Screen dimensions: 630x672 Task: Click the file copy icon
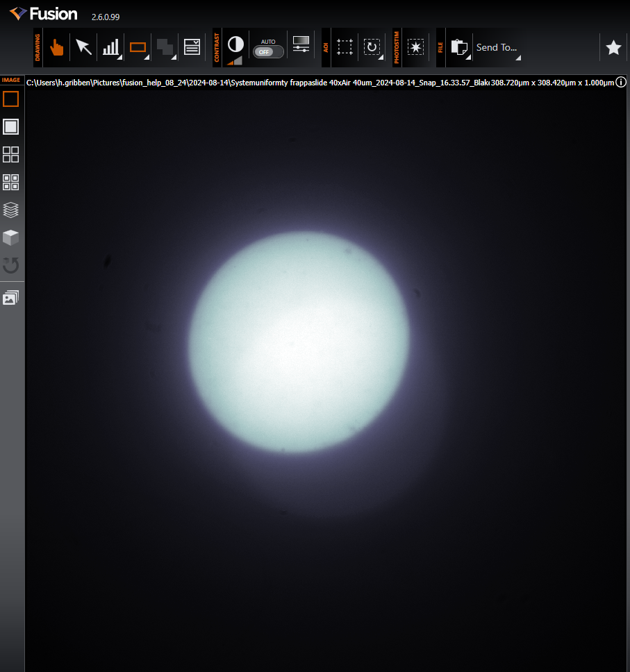pyautogui.click(x=458, y=47)
